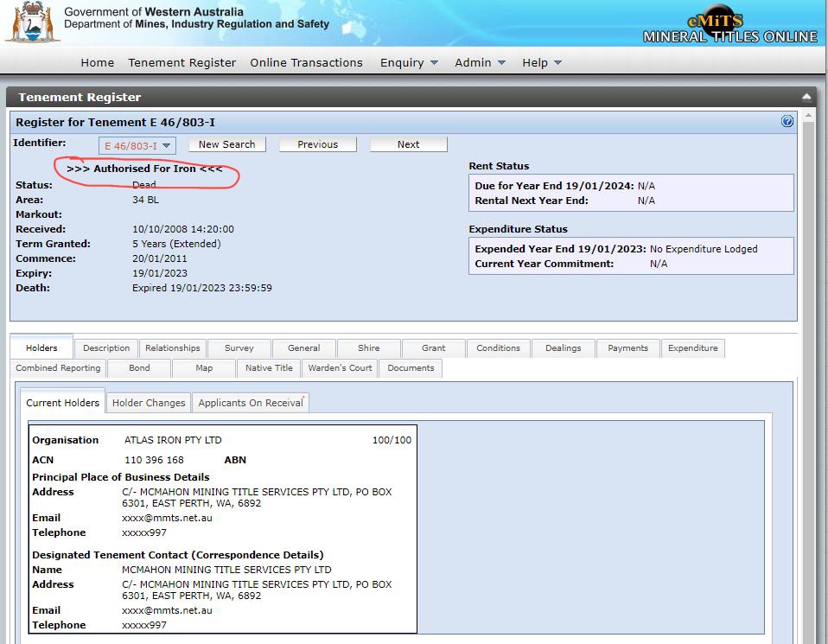Click the Next button

pos(408,144)
